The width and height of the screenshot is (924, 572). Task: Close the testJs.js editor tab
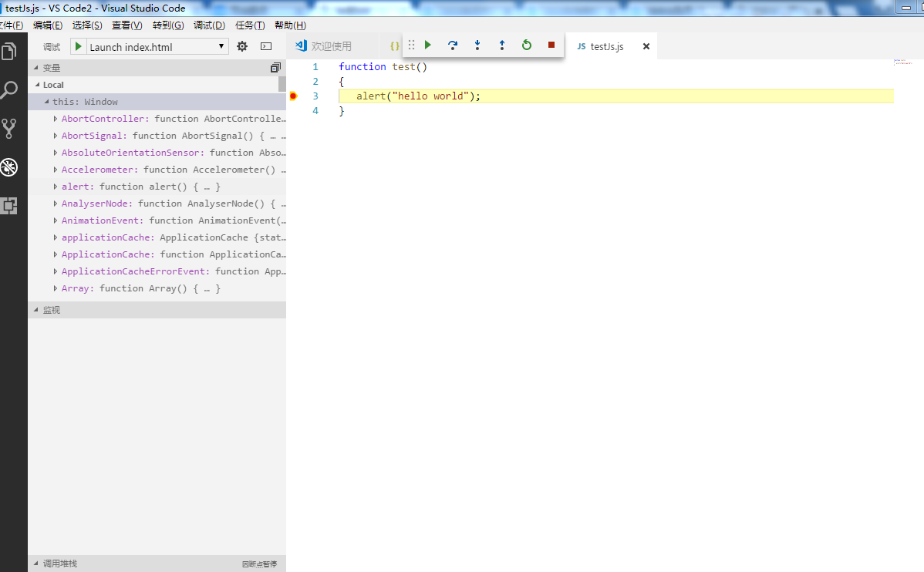click(x=646, y=46)
